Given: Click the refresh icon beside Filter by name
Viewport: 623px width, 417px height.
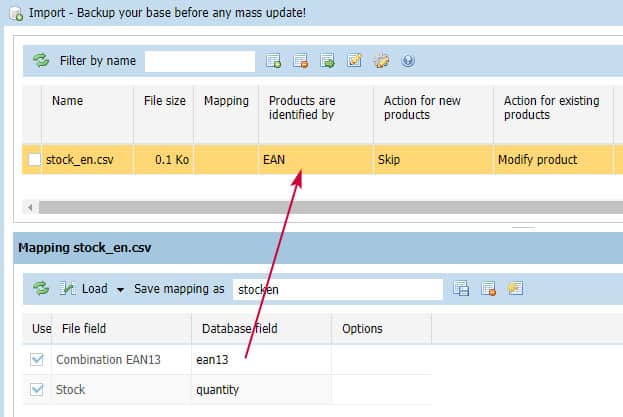Looking at the screenshot, I should point(41,61).
